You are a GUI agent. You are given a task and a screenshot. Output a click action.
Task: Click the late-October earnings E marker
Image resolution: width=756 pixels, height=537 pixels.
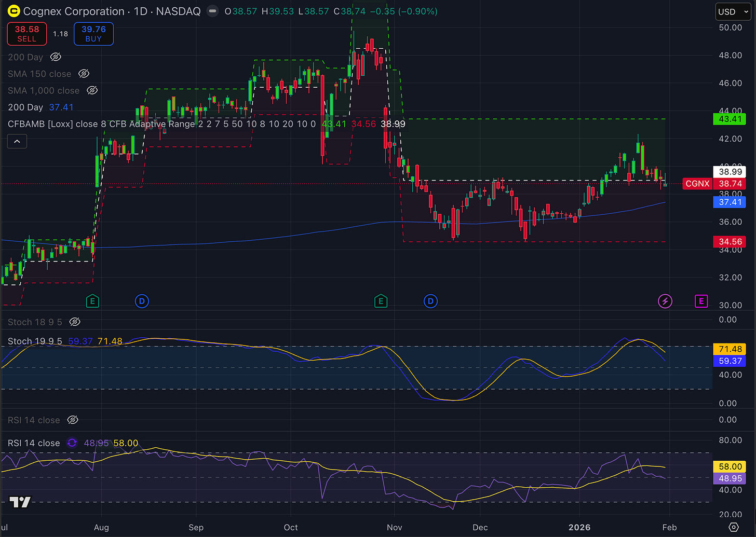pos(381,300)
